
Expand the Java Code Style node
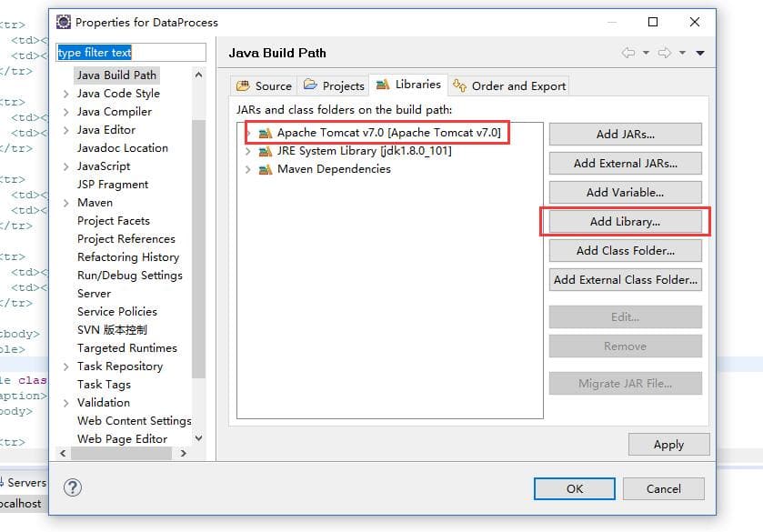(x=66, y=94)
